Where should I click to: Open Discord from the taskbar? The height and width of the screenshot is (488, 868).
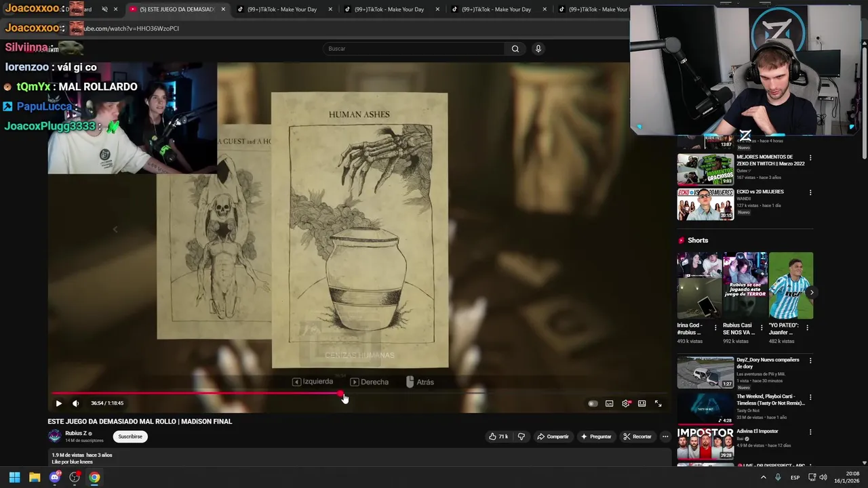pyautogui.click(x=55, y=477)
